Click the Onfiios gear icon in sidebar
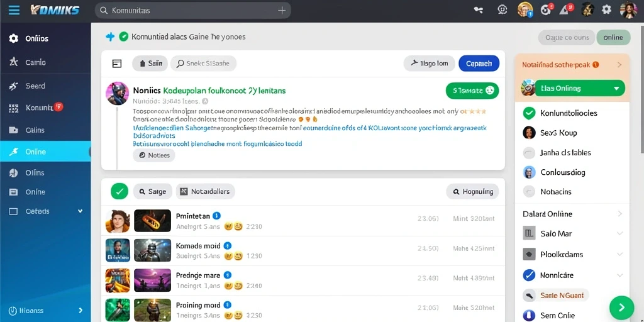The image size is (644, 322). tap(14, 38)
